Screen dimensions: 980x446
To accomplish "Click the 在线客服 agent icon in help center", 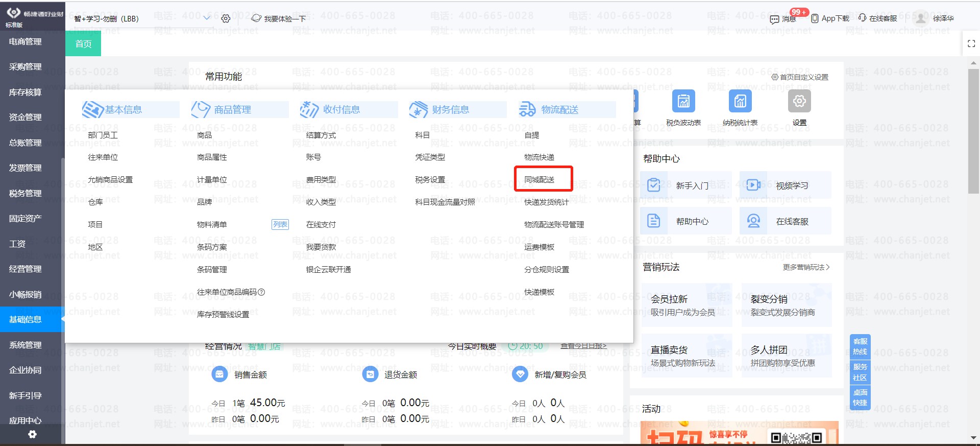I will (x=753, y=221).
